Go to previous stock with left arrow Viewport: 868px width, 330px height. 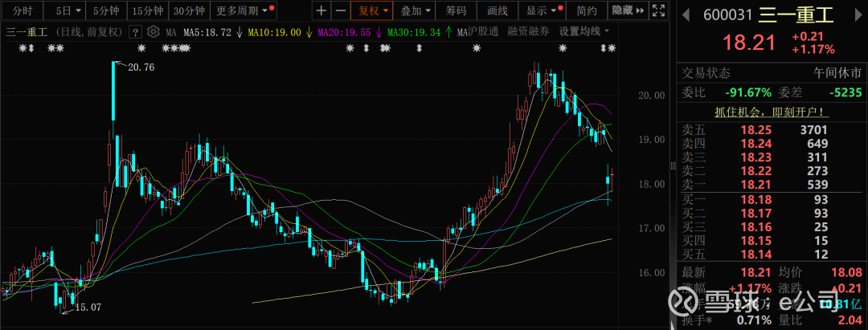686,14
